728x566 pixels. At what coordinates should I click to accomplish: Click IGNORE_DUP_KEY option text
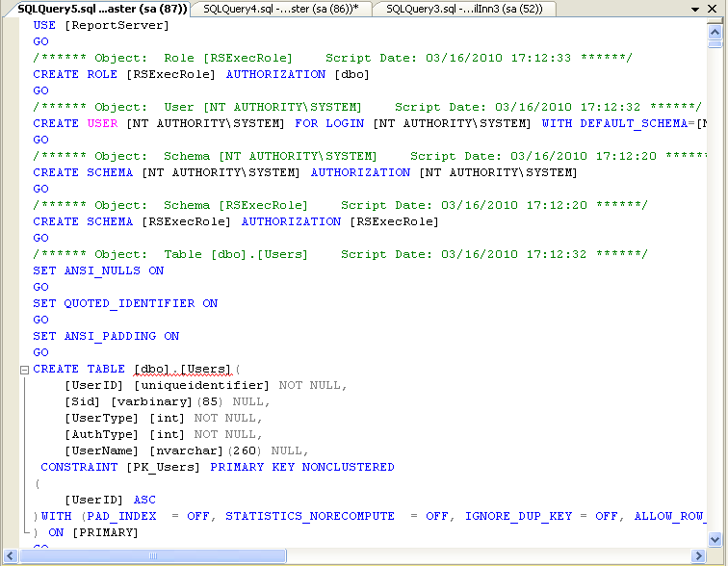click(x=519, y=516)
